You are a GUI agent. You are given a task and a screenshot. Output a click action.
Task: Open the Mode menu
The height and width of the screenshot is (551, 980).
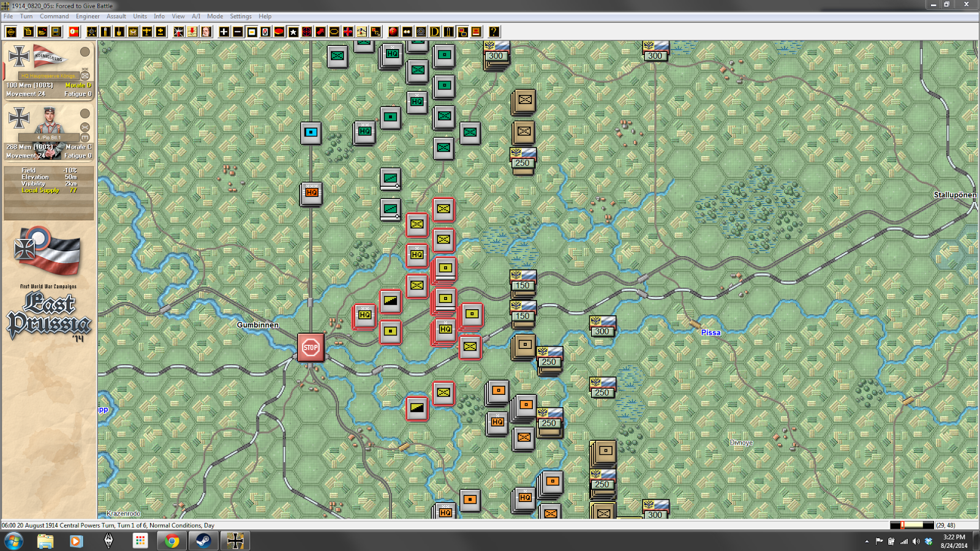pos(215,17)
